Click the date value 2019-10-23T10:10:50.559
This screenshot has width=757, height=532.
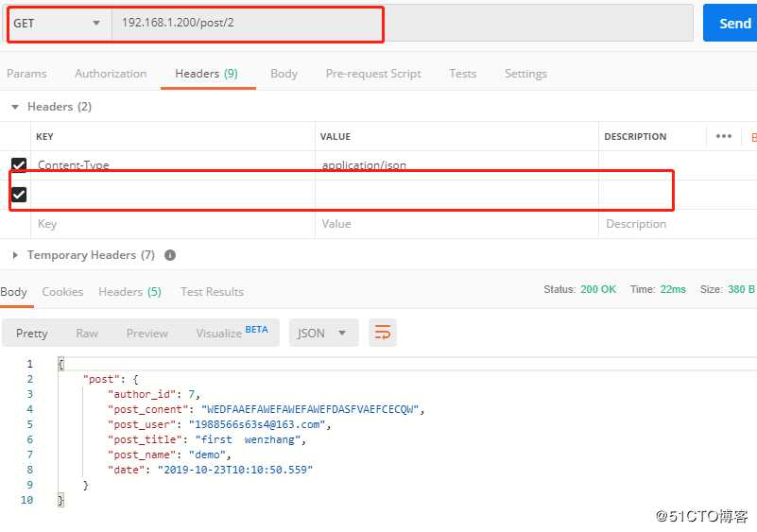235,470
